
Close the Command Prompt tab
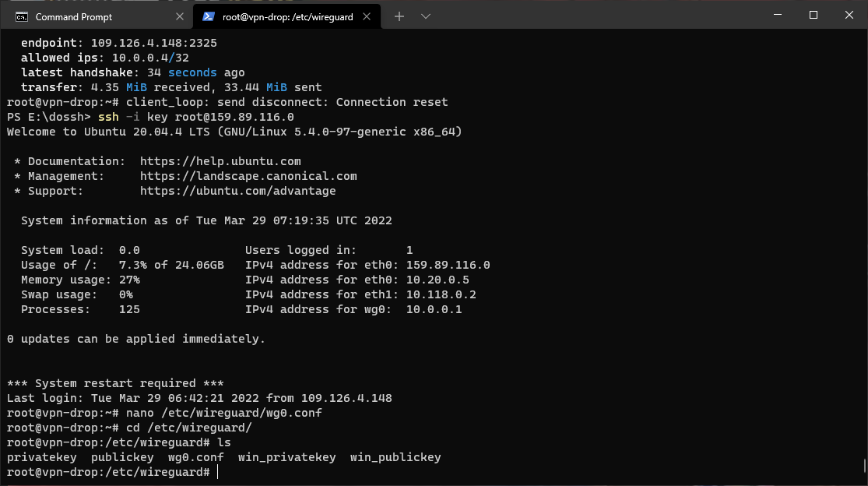(180, 16)
